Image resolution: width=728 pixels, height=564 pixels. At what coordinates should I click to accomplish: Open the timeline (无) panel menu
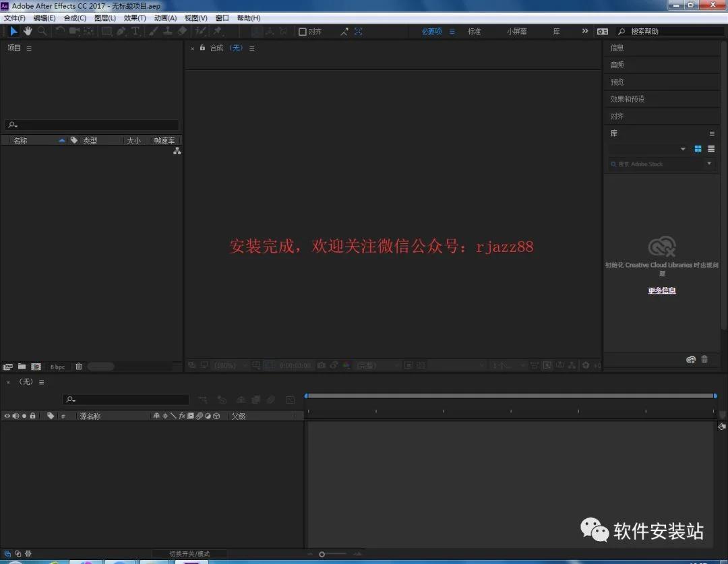pyautogui.click(x=41, y=382)
